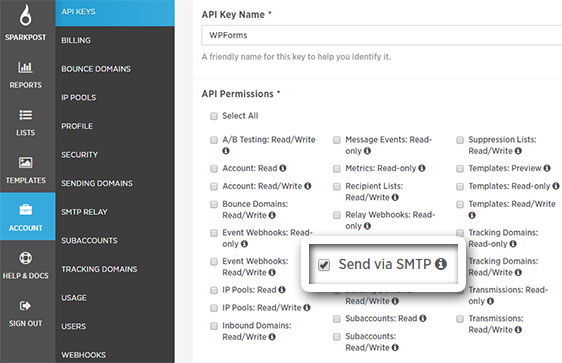Click info icon for Inbound Domains: Read/Write

(x=272, y=337)
